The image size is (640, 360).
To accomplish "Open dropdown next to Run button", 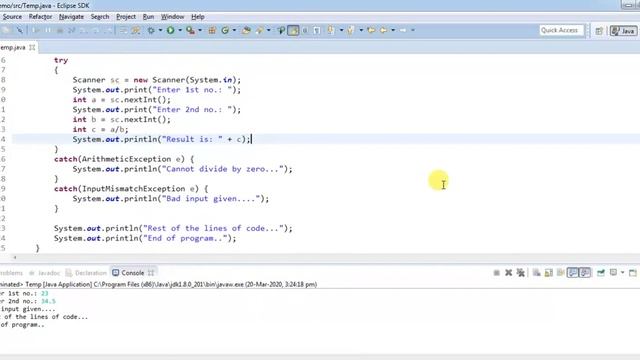I will tap(180, 30).
